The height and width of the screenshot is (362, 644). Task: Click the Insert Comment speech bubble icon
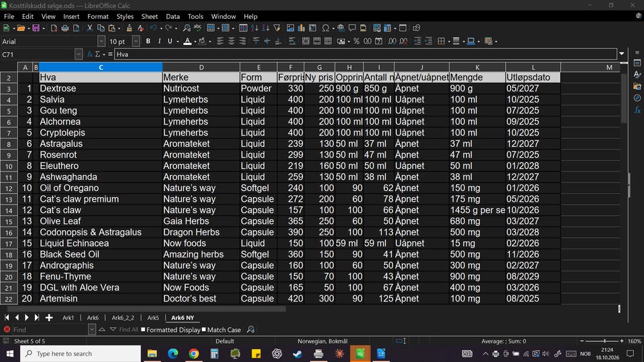pyautogui.click(x=352, y=28)
